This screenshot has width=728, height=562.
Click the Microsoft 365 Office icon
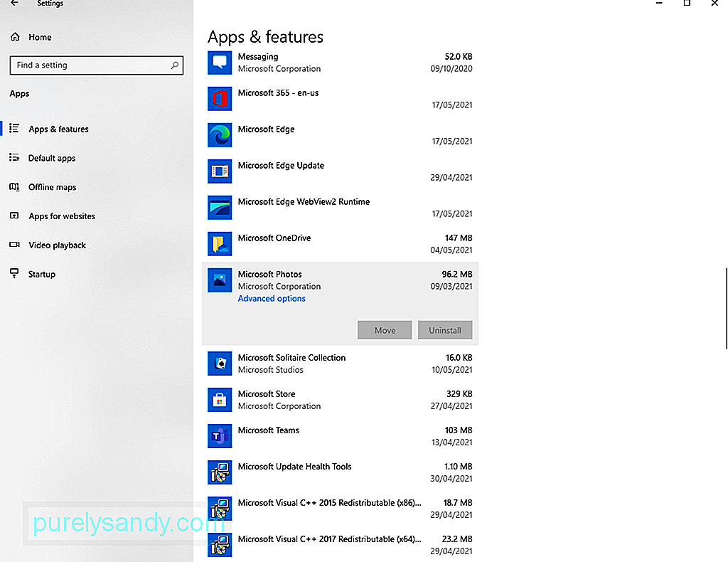coord(220,98)
